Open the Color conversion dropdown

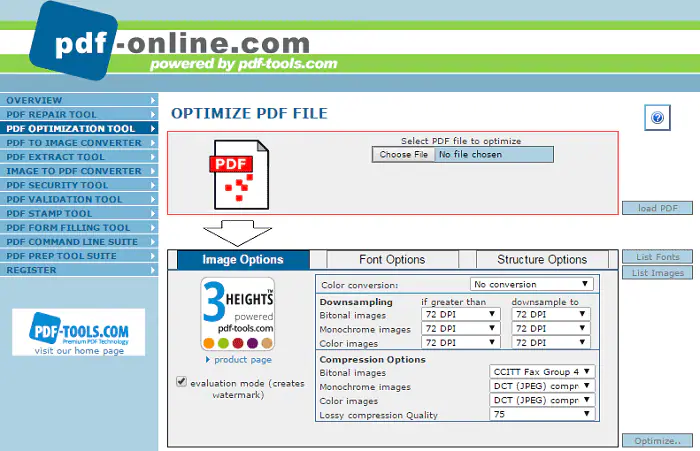pos(531,284)
